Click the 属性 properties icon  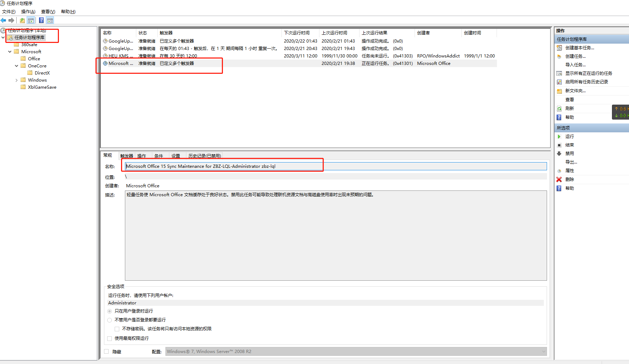click(559, 171)
